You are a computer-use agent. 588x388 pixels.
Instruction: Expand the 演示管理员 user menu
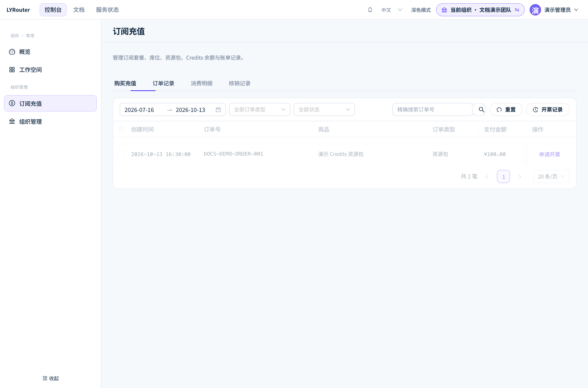point(554,10)
